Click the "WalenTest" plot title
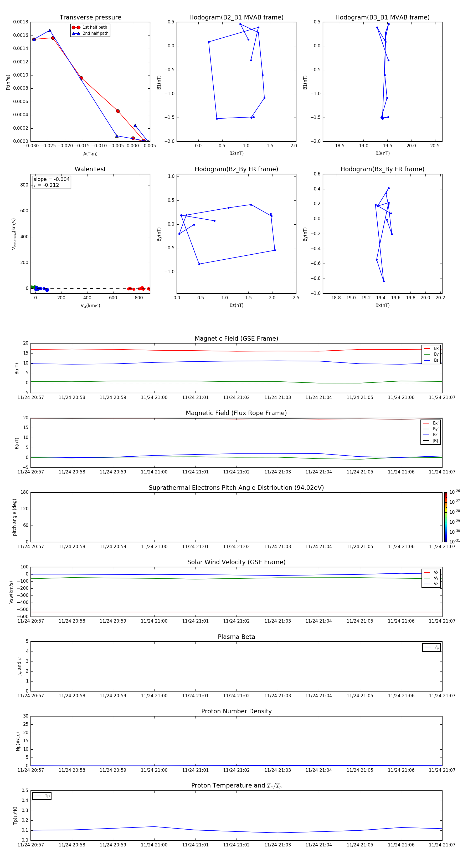The width and height of the screenshot is (473, 868). point(90,169)
